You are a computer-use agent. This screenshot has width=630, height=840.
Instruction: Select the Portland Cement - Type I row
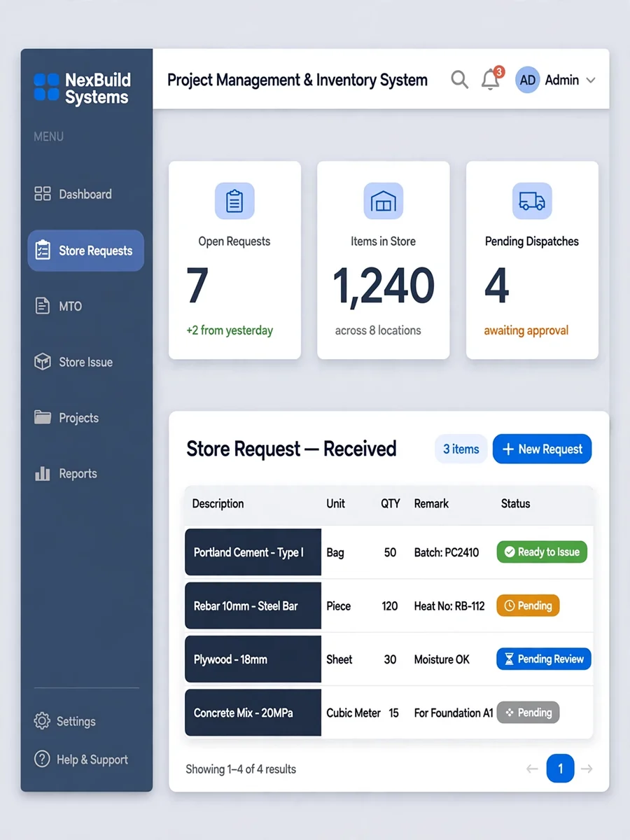click(x=388, y=552)
